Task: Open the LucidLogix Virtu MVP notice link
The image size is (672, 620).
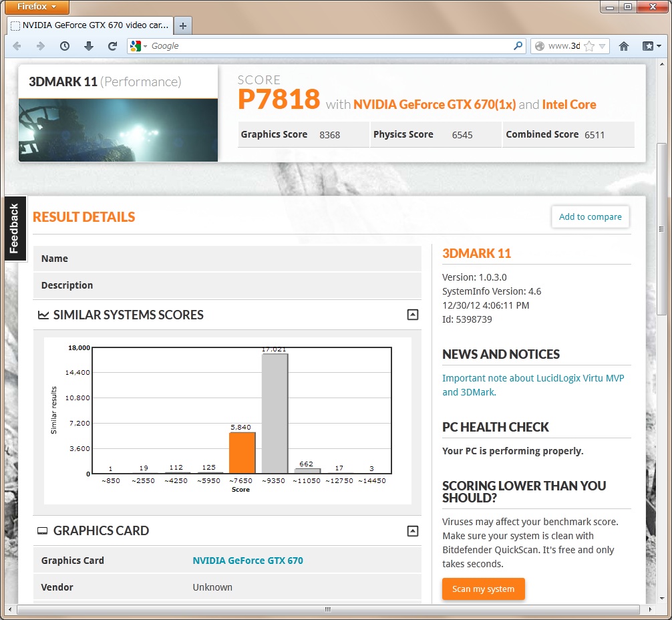Action: pyautogui.click(x=533, y=385)
